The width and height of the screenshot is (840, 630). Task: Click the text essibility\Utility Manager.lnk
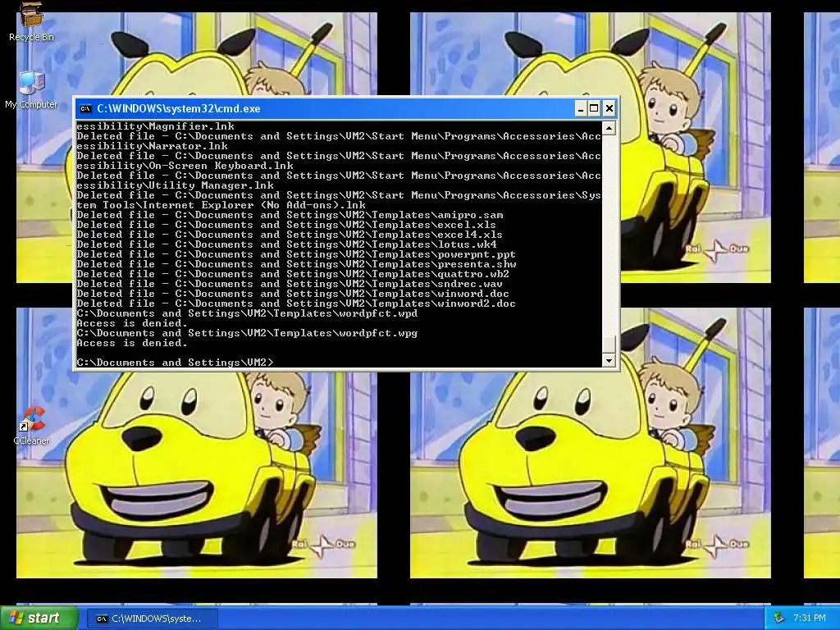176,185
